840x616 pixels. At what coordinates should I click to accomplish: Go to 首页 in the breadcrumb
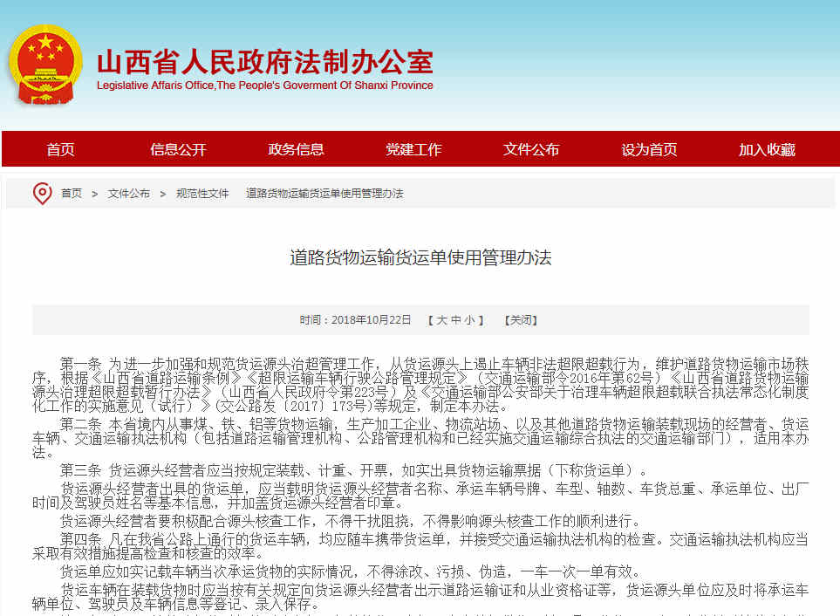72,194
